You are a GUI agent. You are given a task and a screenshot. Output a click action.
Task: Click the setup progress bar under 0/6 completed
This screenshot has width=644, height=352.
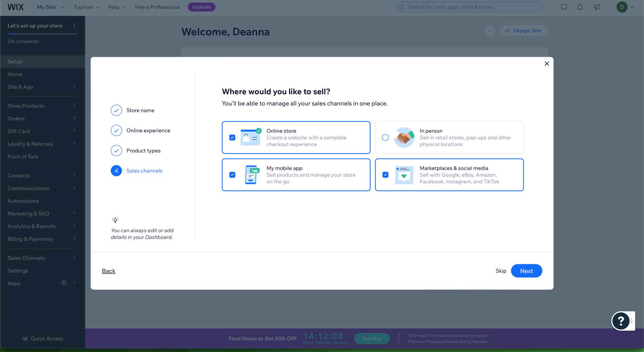point(43,34)
